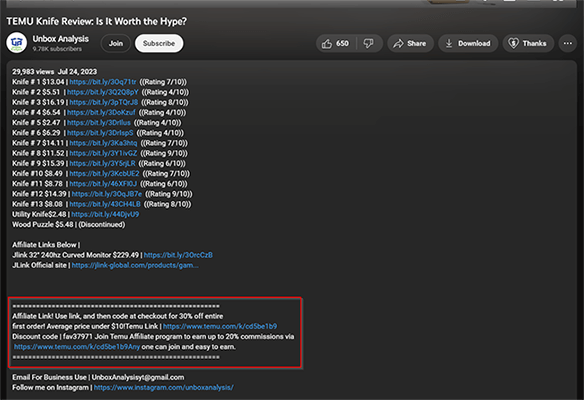Screen dimensions: 584x400
Task: Open Knife #3 link bit.ly/3pTQrJ8
Action: (x=104, y=102)
